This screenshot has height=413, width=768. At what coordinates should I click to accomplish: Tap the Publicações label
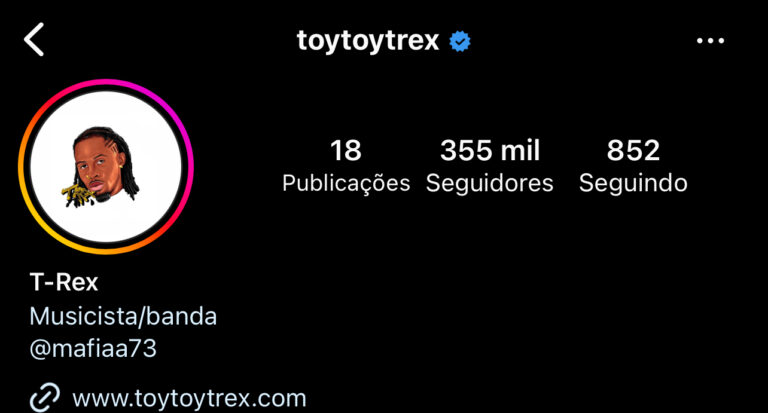(x=346, y=183)
